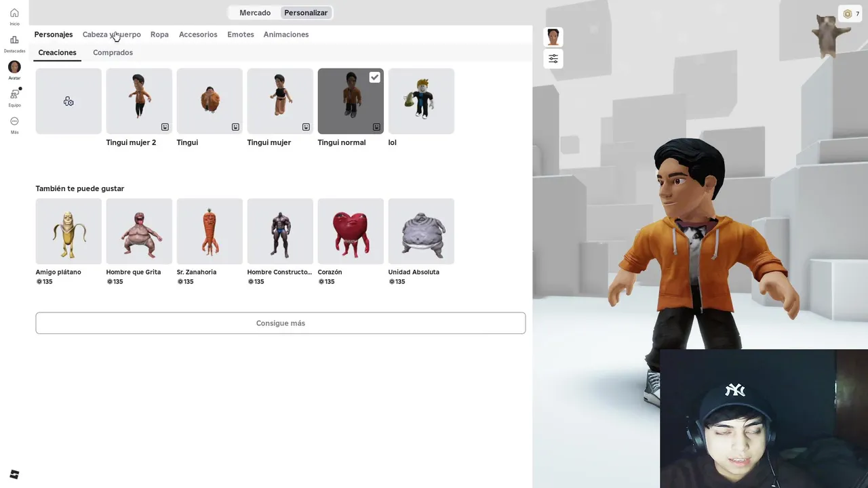This screenshot has height=488, width=868.
Task: Click the outfit badge icon on Tingui normal
Action: 376,127
